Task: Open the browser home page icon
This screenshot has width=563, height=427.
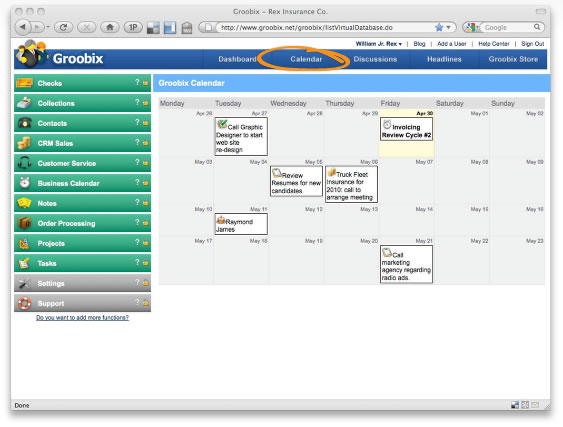Action: coord(110,27)
